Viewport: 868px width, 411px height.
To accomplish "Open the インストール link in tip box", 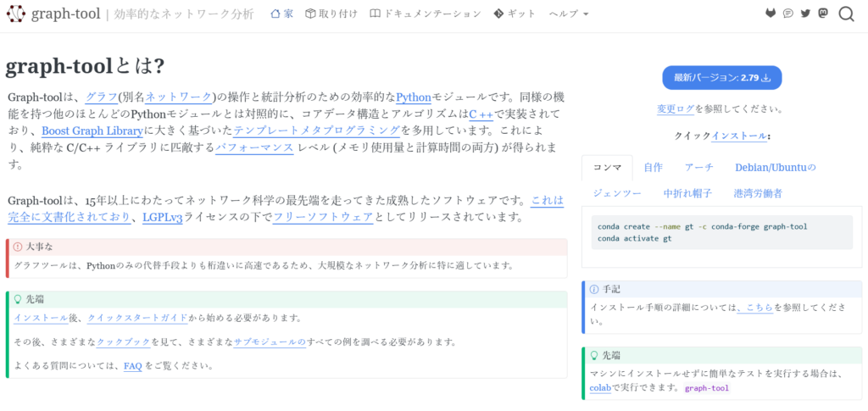I will click(41, 318).
